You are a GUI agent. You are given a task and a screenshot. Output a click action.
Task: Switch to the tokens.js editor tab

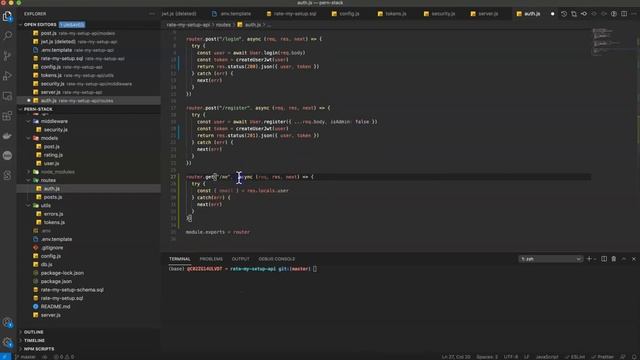392,14
